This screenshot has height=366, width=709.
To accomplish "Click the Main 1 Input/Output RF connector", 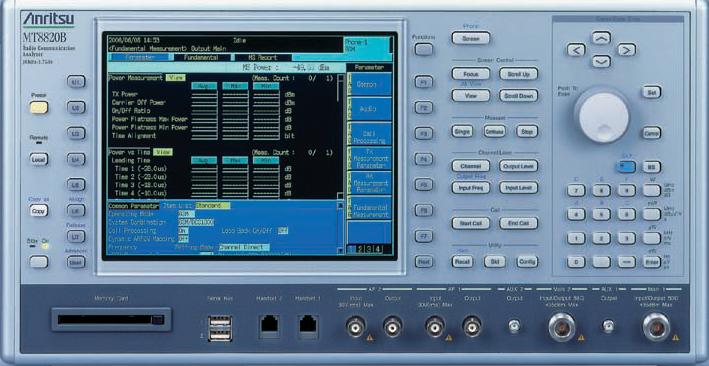I will pos(656,327).
